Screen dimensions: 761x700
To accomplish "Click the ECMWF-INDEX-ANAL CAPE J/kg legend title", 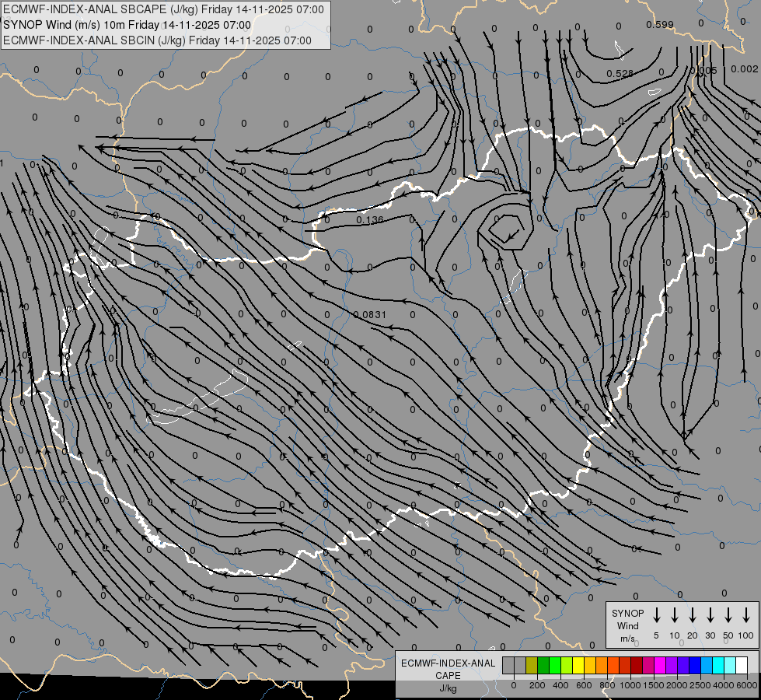I will pyautogui.click(x=448, y=675).
